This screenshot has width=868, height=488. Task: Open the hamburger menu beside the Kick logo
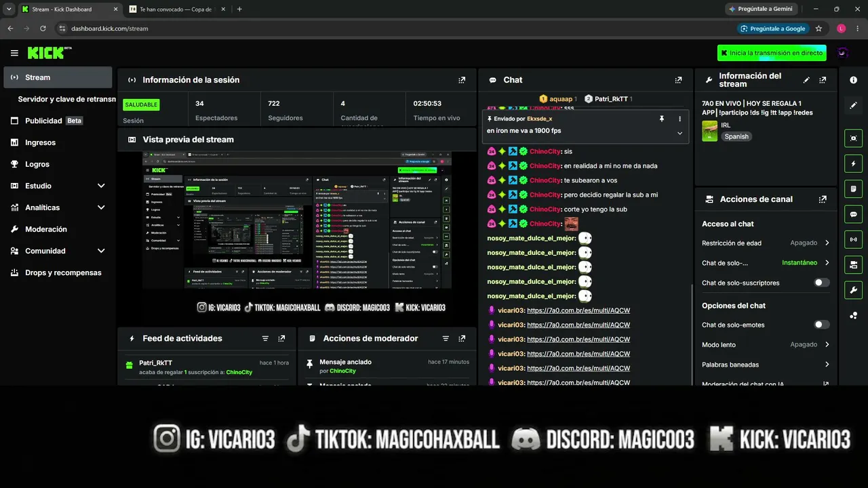pos(14,53)
